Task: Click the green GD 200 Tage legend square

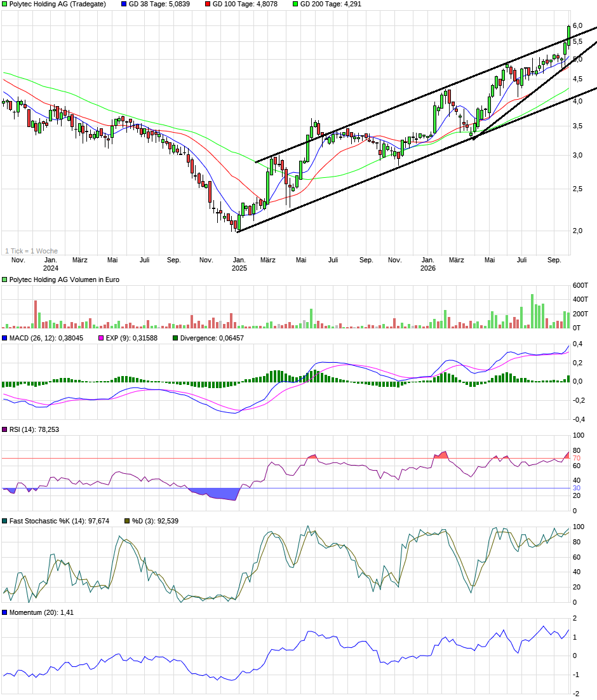Action: (x=295, y=4)
